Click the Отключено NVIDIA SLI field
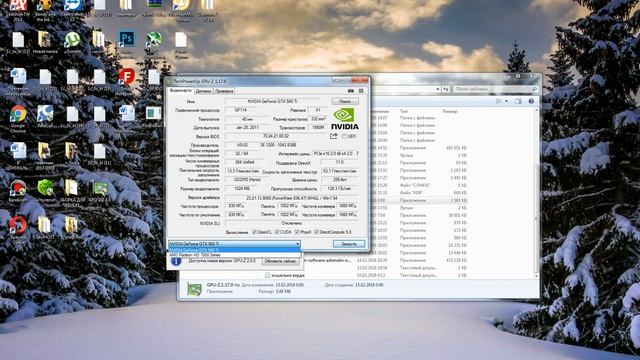 (x=292, y=223)
